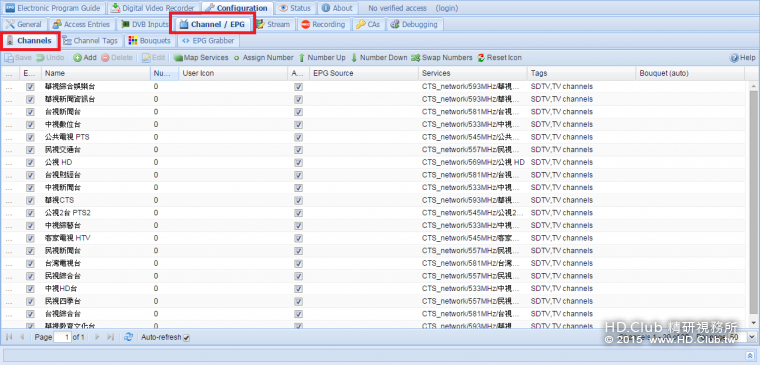
Task: Open the page size dropdown
Action: [751, 337]
